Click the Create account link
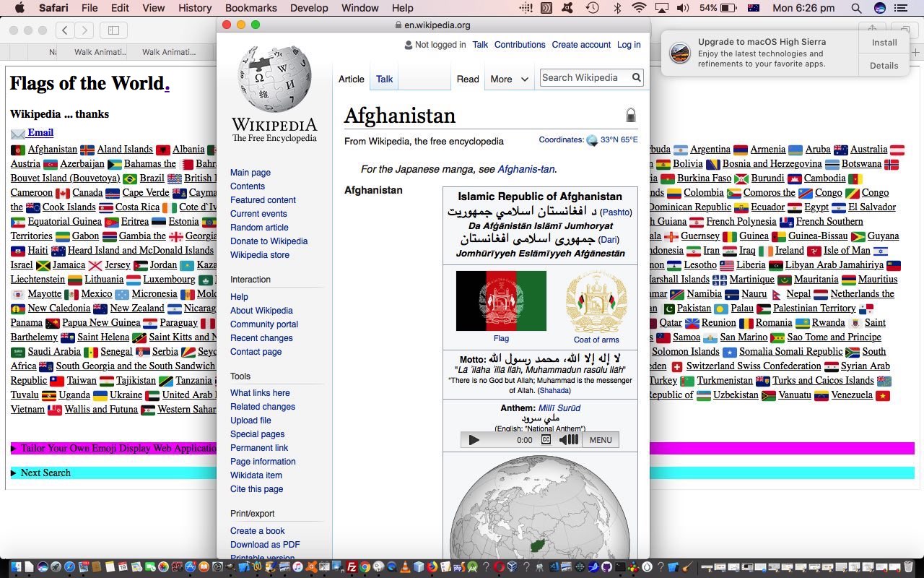Image resolution: width=924 pixels, height=578 pixels. (x=581, y=45)
